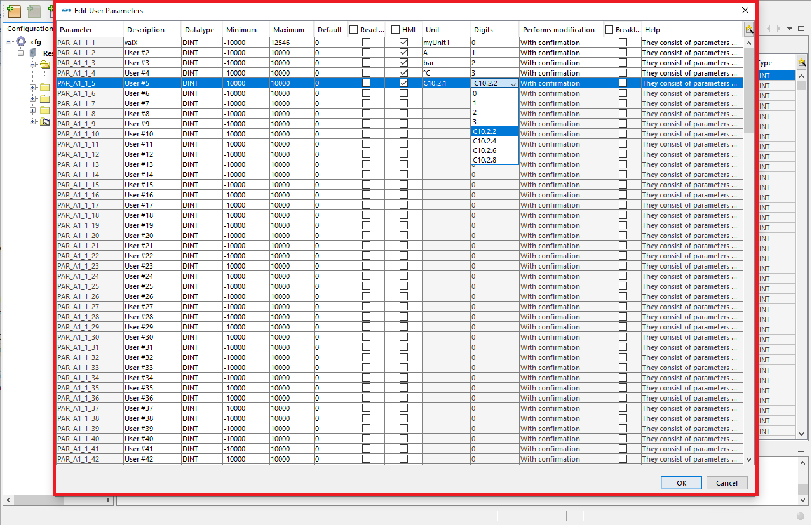Click the open yellow folder icon under Resource

coord(45,64)
